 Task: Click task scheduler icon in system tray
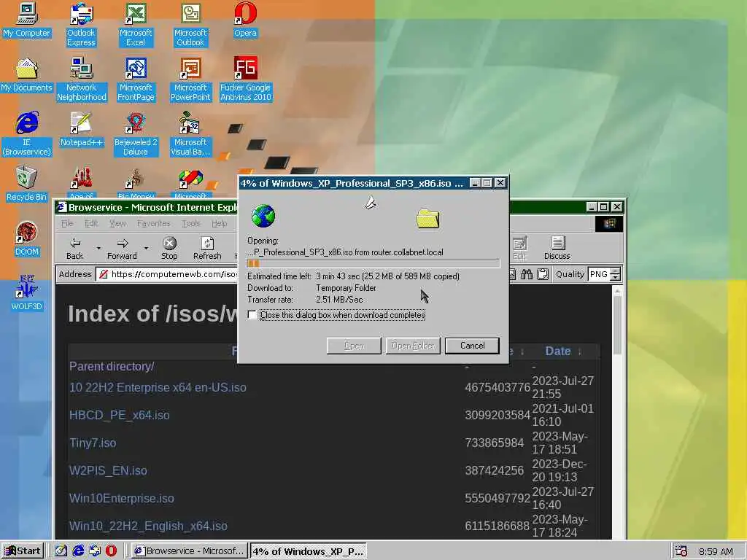coord(681,551)
